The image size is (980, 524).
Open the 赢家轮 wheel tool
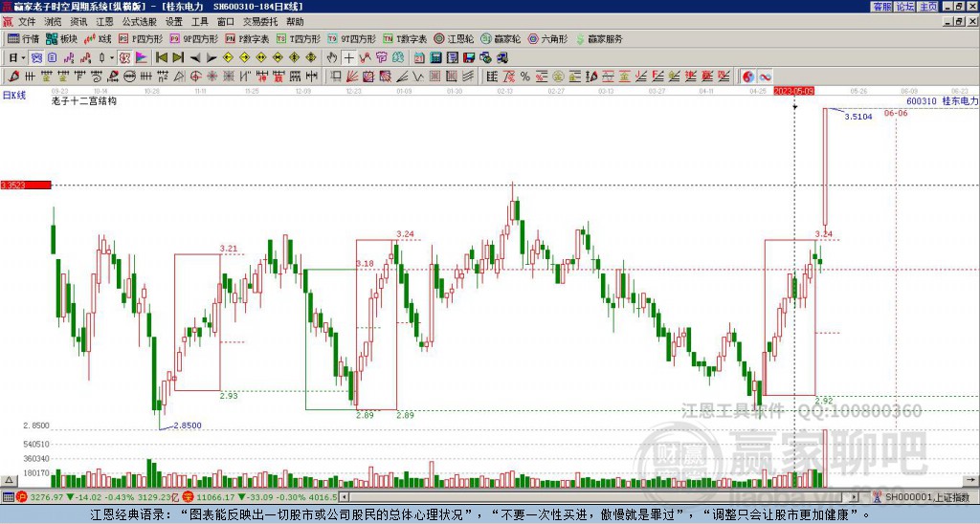tap(501, 38)
